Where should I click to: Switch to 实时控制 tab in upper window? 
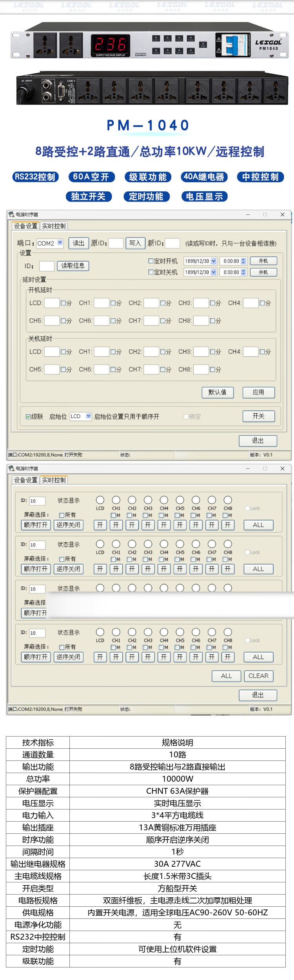(54, 226)
